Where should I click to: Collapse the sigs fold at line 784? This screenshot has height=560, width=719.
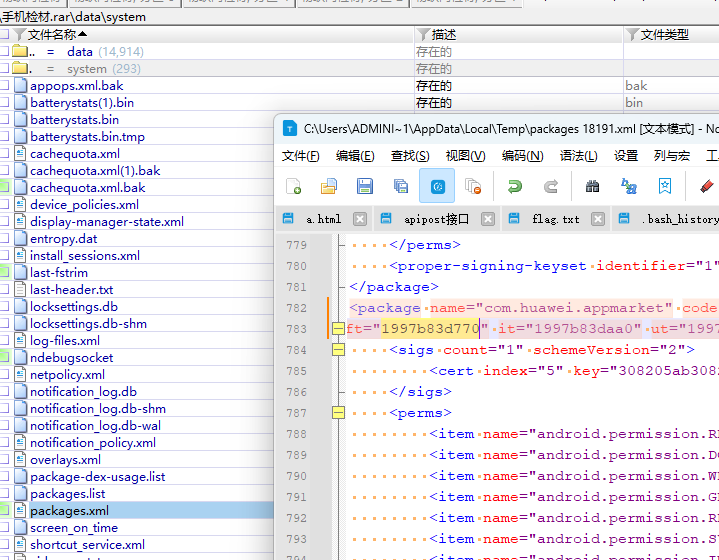point(338,350)
